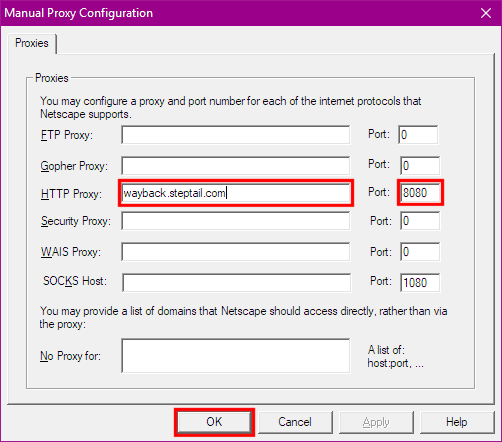Click the SOCKS port field showing 1080

coord(420,283)
